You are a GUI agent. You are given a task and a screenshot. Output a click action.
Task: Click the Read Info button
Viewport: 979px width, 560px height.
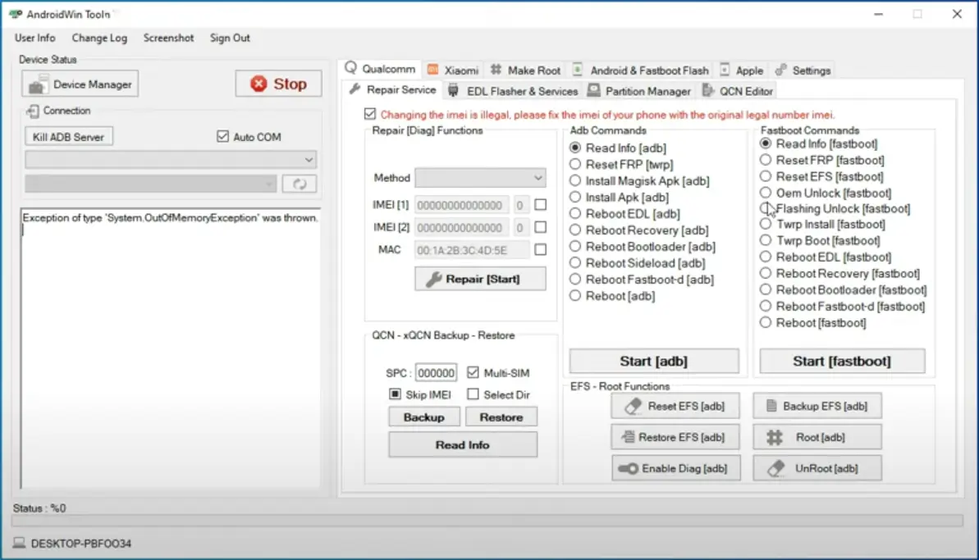(x=463, y=444)
